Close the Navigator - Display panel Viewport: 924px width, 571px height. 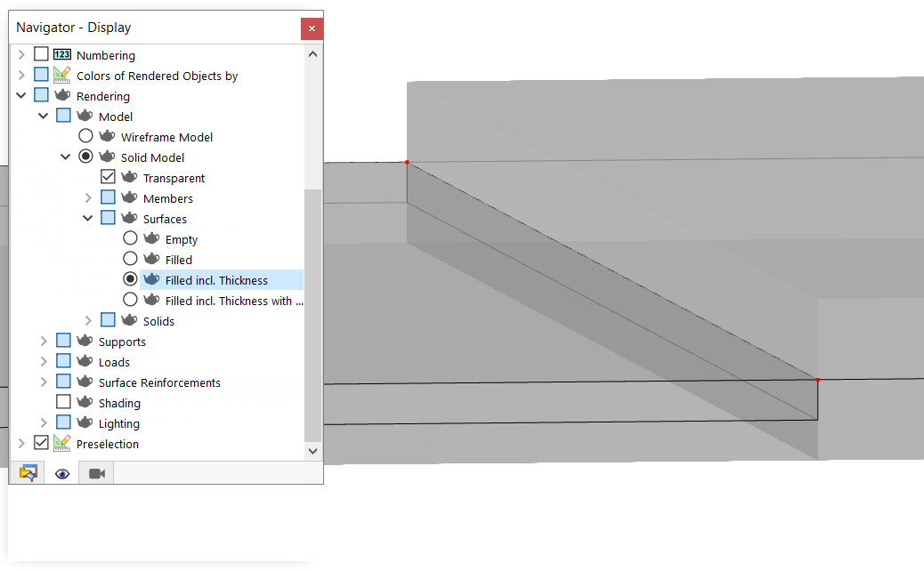point(312,28)
